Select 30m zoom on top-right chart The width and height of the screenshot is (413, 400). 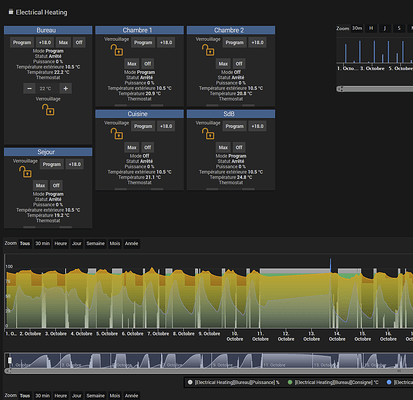pyautogui.click(x=357, y=28)
